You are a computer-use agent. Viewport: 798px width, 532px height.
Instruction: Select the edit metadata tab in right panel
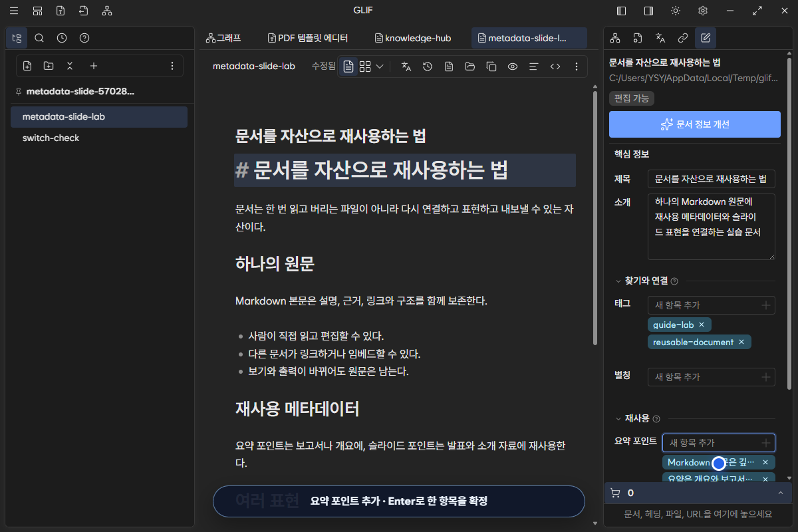706,38
